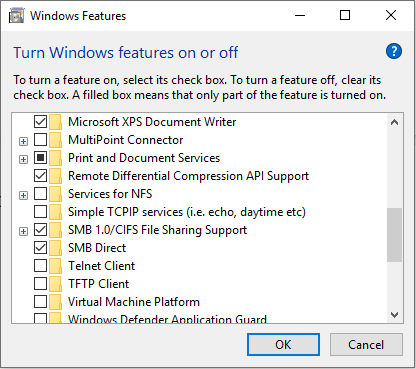The width and height of the screenshot is (416, 369).
Task: Click the Cancel button
Action: click(x=366, y=345)
